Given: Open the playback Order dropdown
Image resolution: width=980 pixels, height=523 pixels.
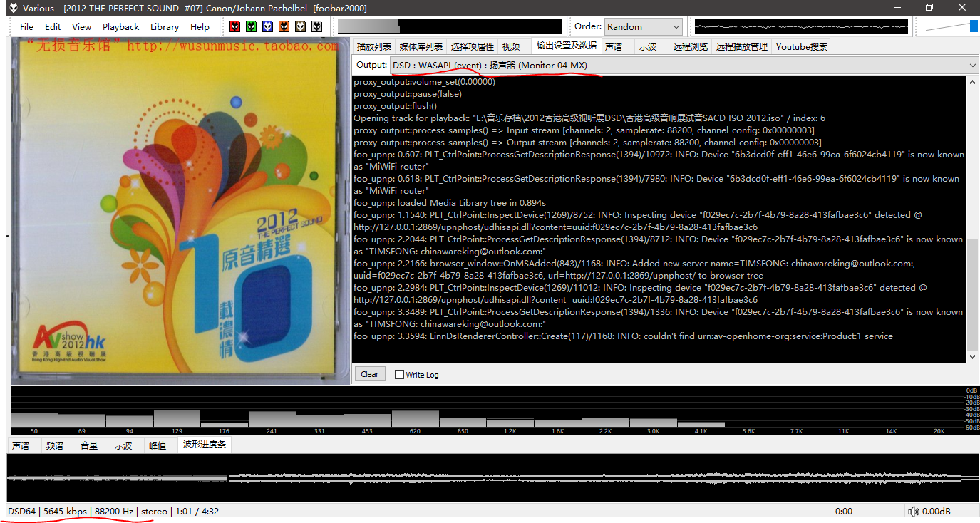Looking at the screenshot, I should [x=644, y=26].
